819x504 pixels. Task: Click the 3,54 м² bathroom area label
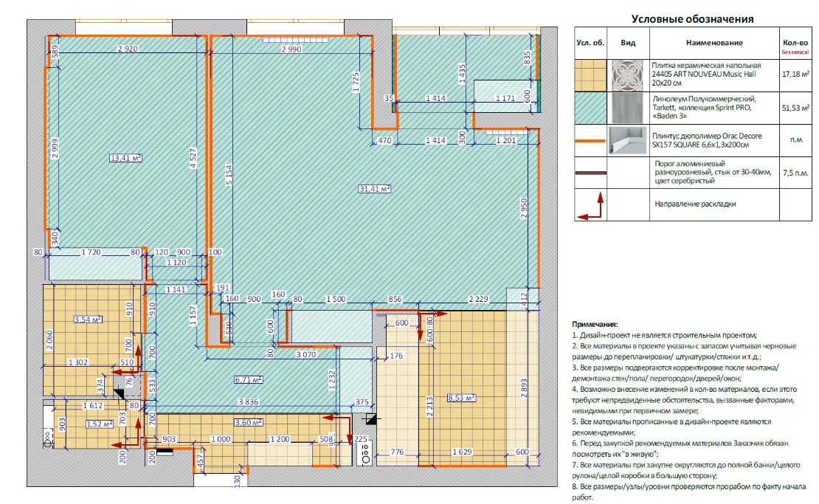tap(88, 320)
